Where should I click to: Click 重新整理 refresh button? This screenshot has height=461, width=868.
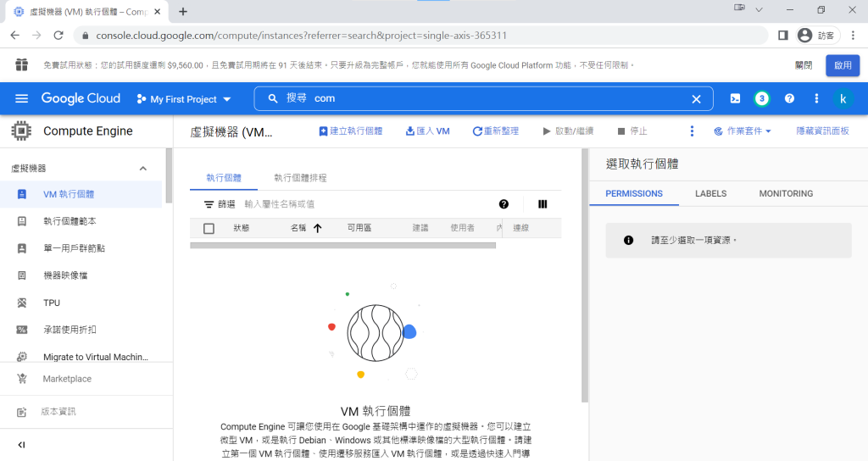pyautogui.click(x=495, y=131)
